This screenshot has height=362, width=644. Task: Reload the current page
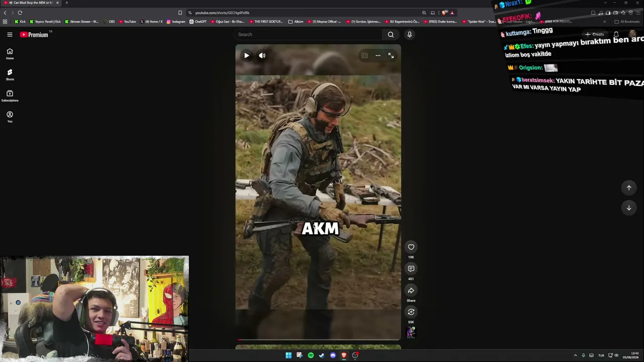(x=20, y=13)
